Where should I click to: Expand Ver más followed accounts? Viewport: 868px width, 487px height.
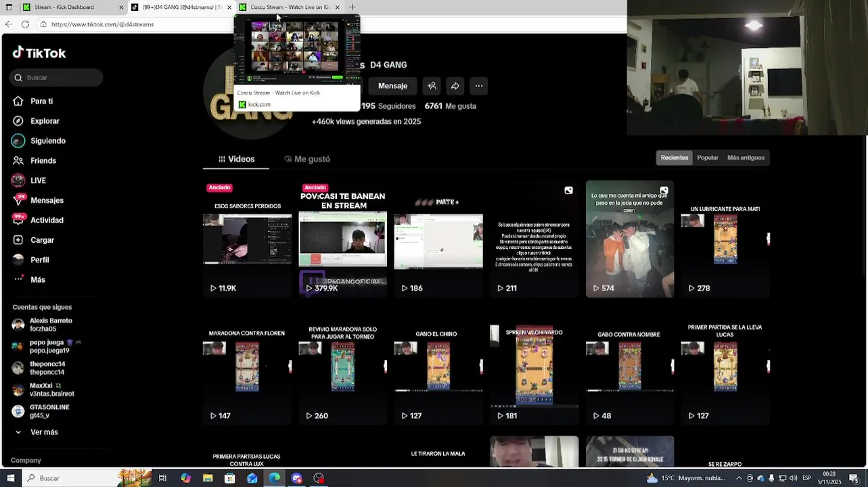tap(37, 432)
